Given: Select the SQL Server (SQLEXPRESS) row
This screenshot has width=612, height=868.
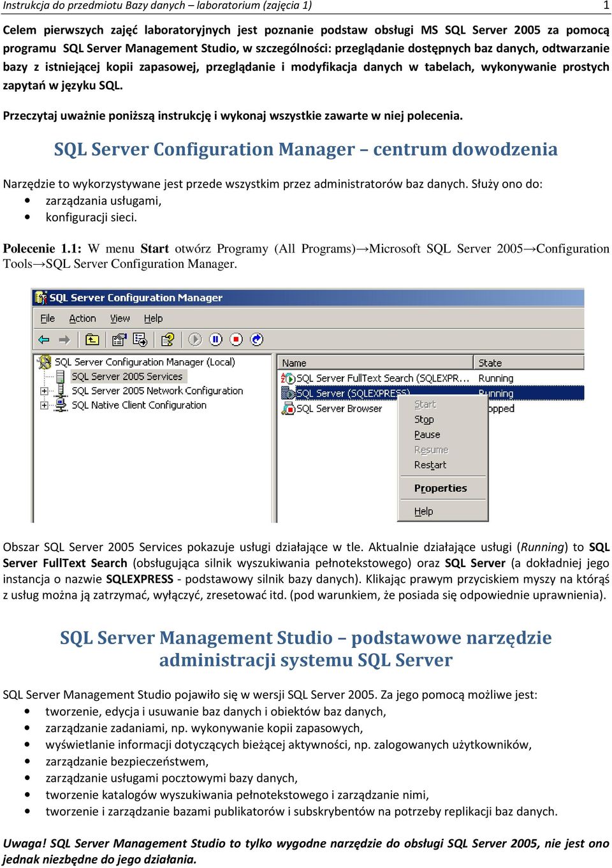Looking at the screenshot, I should [x=432, y=393].
